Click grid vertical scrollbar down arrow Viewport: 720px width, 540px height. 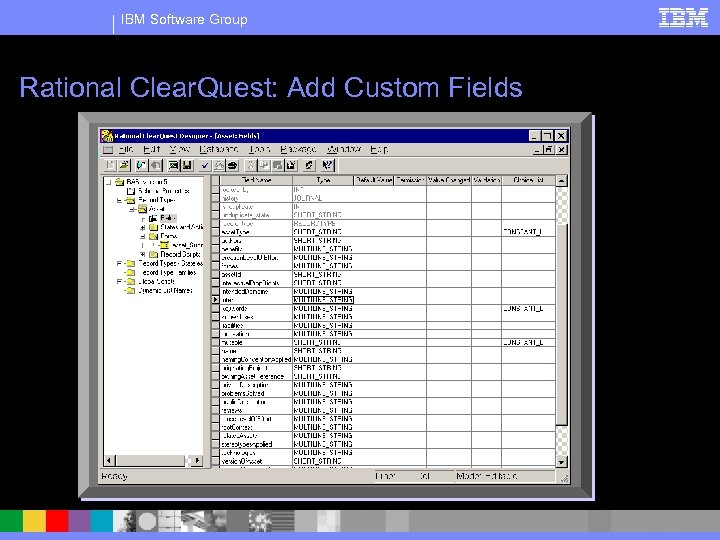pyautogui.click(x=561, y=461)
